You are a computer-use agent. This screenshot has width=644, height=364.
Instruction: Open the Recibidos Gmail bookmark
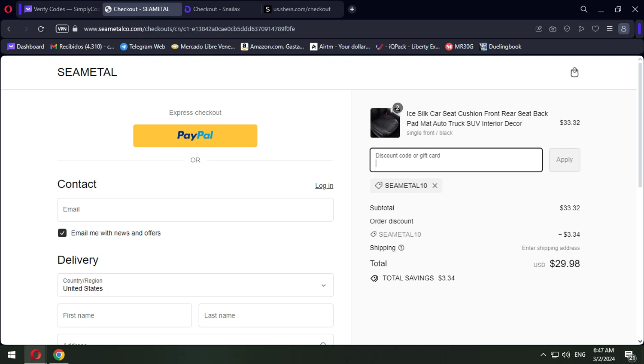[x=82, y=46]
